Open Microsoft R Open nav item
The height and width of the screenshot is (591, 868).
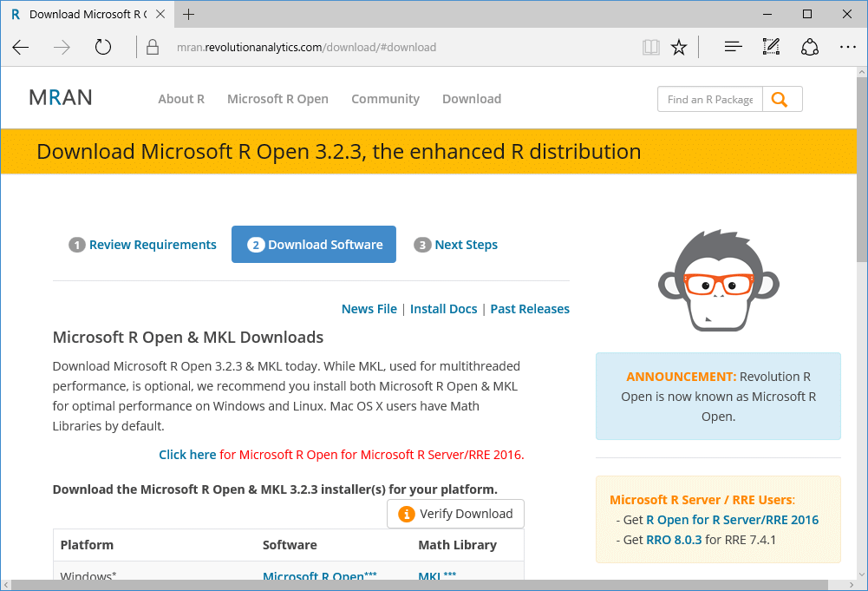pos(277,99)
